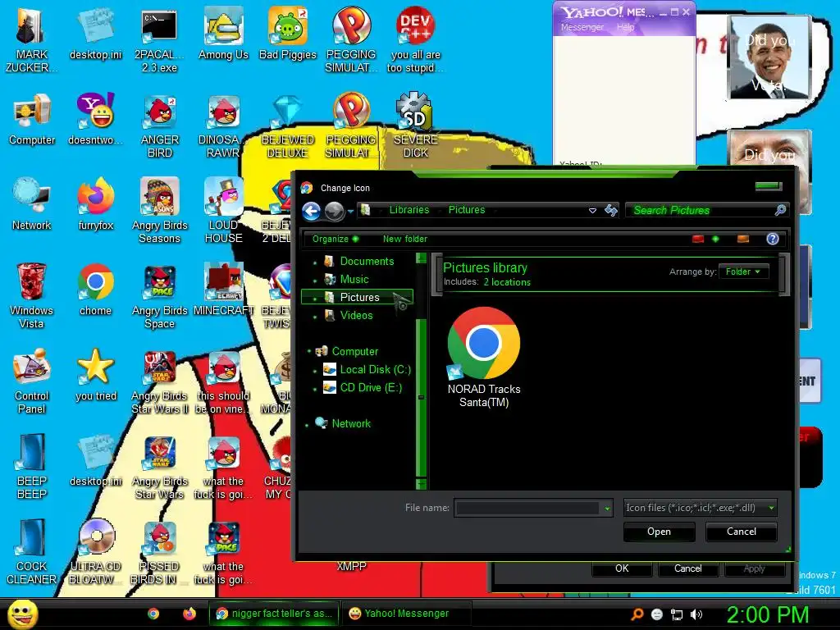Select the NORAD Tracks Santa(TM) file thumbnail
Image resolution: width=840 pixels, height=630 pixels.
point(484,358)
